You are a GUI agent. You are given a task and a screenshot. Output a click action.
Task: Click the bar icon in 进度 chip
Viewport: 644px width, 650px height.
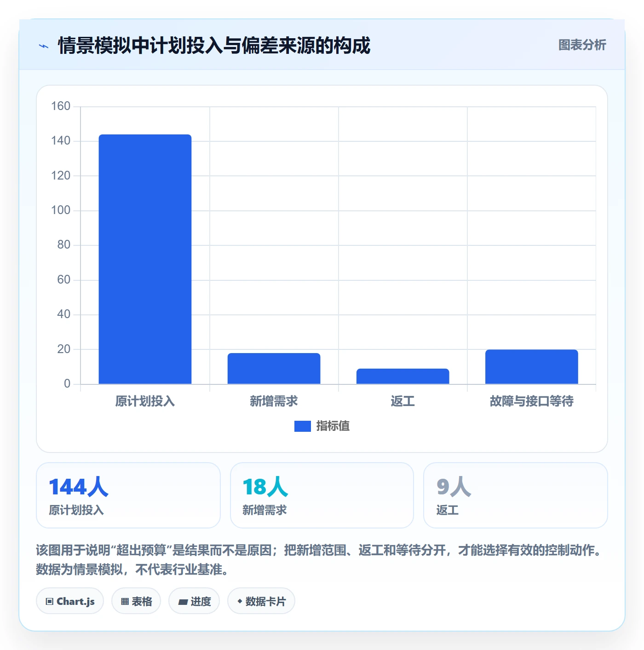click(183, 602)
